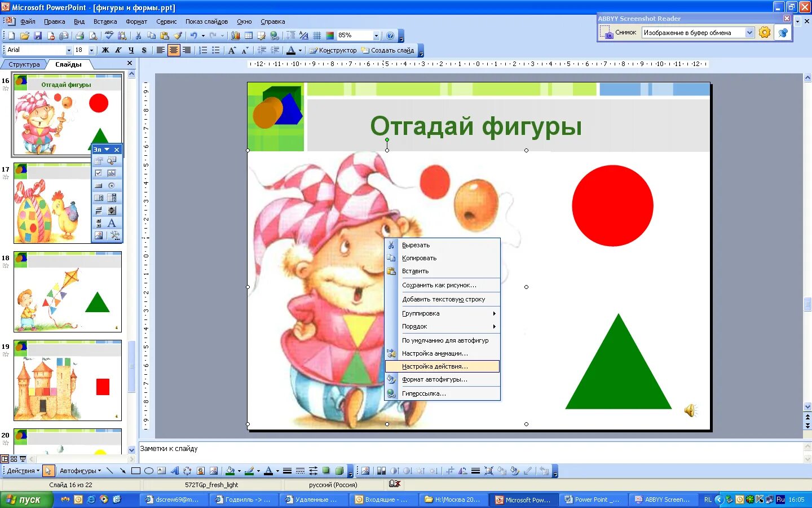Viewport: 812px width, 508px height.
Task: Click the Select Objects arrow tool
Action: (x=48, y=471)
